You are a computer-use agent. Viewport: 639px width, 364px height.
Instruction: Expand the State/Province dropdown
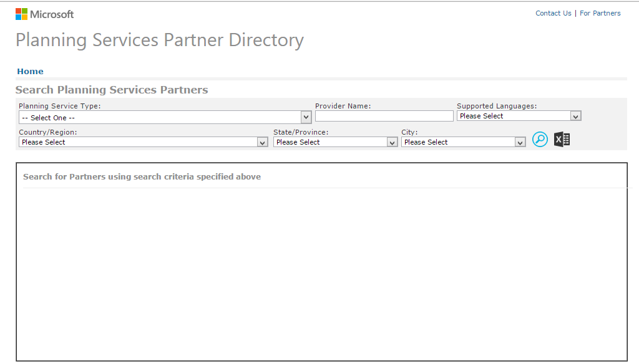[335, 142]
